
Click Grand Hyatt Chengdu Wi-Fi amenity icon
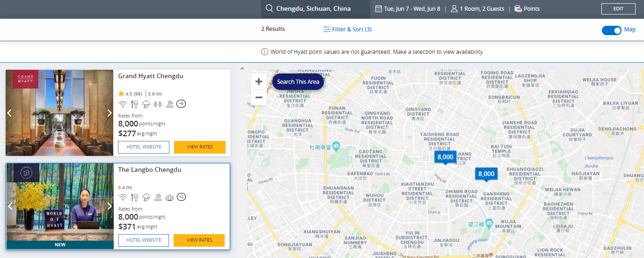(x=123, y=104)
